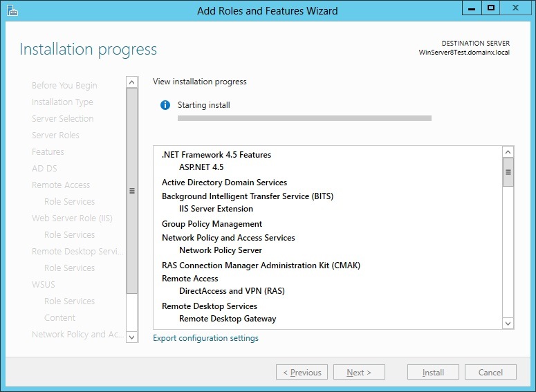Cancel the wizard
Image resolution: width=536 pixels, height=392 pixels.
(490, 372)
